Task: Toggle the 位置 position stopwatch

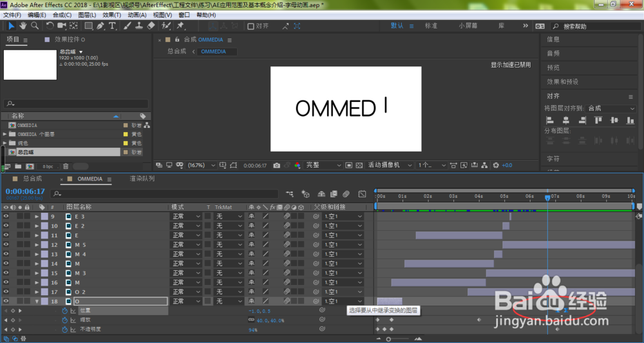Action: click(x=64, y=311)
